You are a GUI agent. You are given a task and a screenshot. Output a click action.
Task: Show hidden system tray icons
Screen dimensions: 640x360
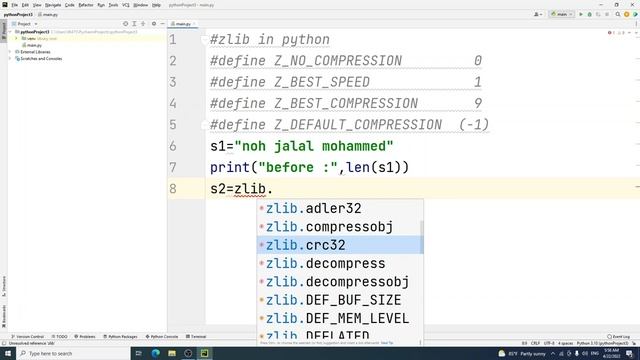point(553,353)
